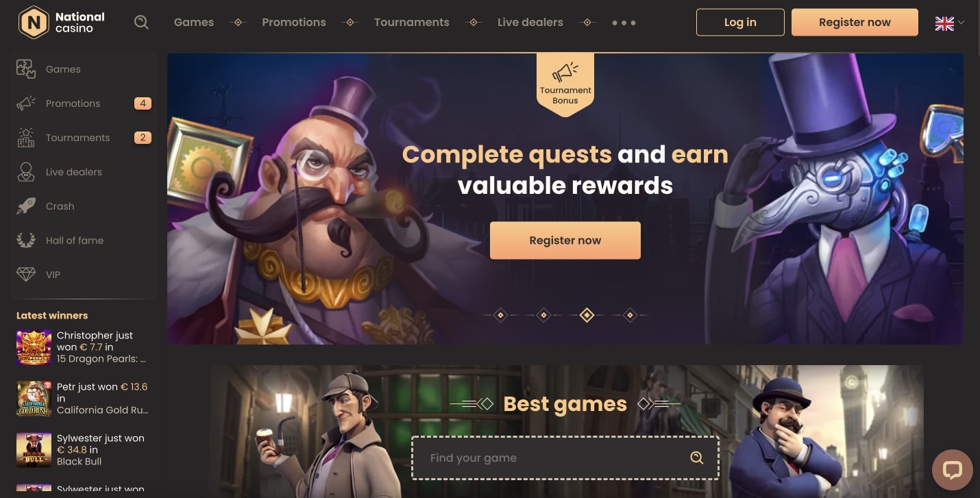Open the Tournaments podium icon in sidebar
Image resolution: width=980 pixels, height=498 pixels.
(x=26, y=138)
